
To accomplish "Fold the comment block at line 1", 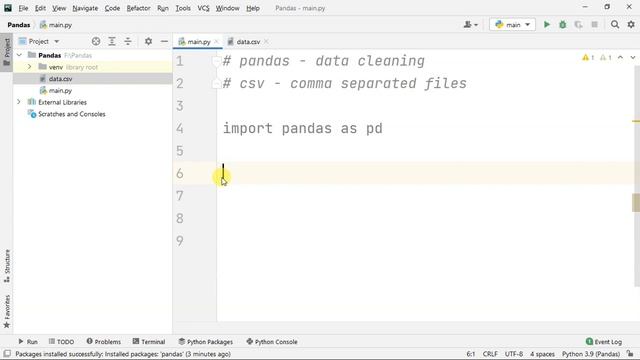I will [x=216, y=61].
